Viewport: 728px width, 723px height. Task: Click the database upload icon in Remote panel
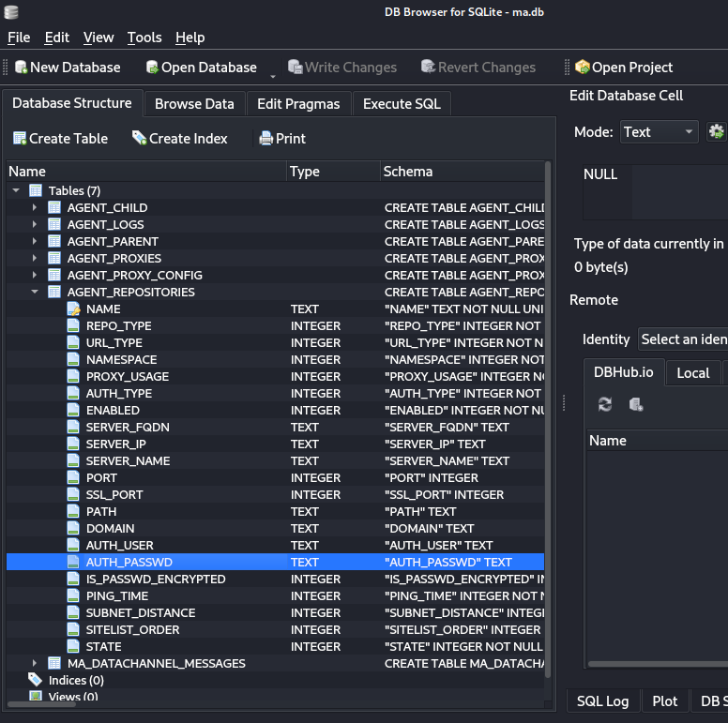coord(636,404)
